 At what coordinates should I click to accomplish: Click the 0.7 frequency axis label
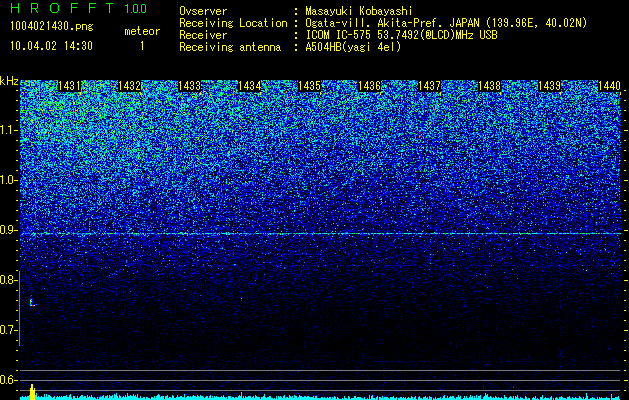coord(8,330)
